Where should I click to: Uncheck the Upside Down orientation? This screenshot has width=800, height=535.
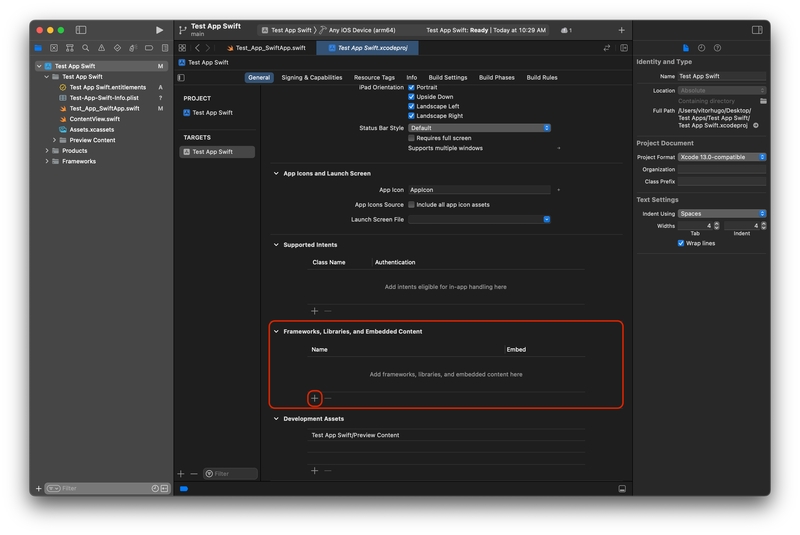[x=411, y=97]
